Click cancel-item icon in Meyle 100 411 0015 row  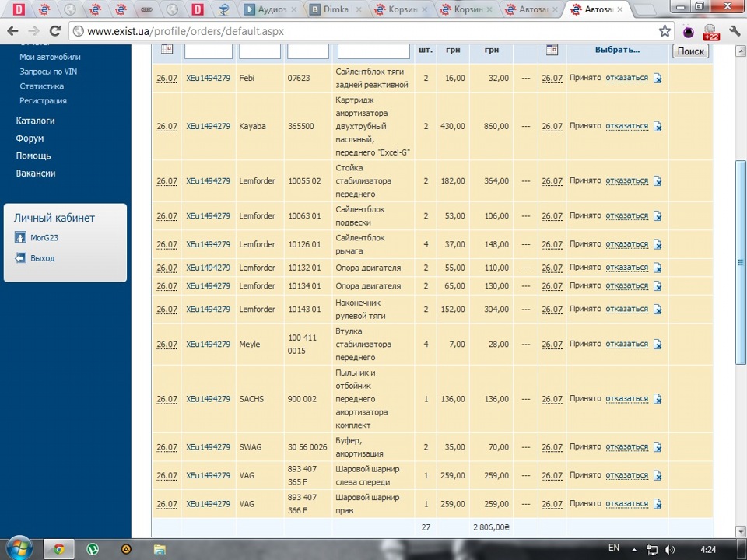[658, 345]
